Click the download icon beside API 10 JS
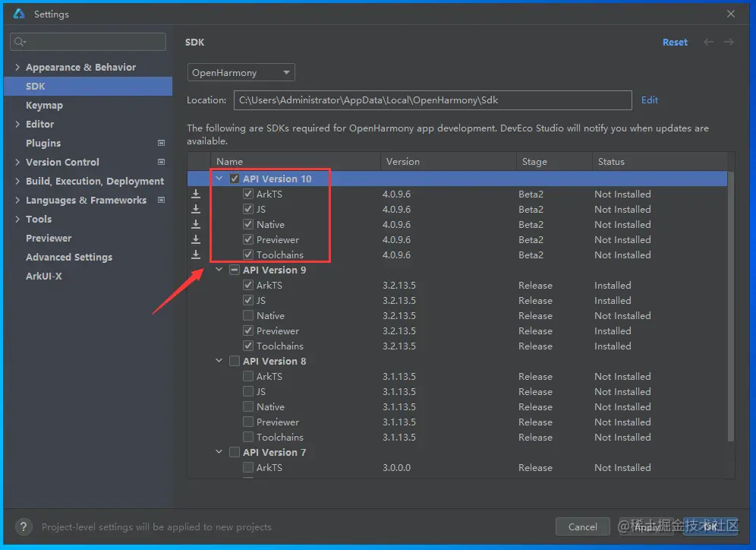This screenshot has height=550, width=756. 196,209
